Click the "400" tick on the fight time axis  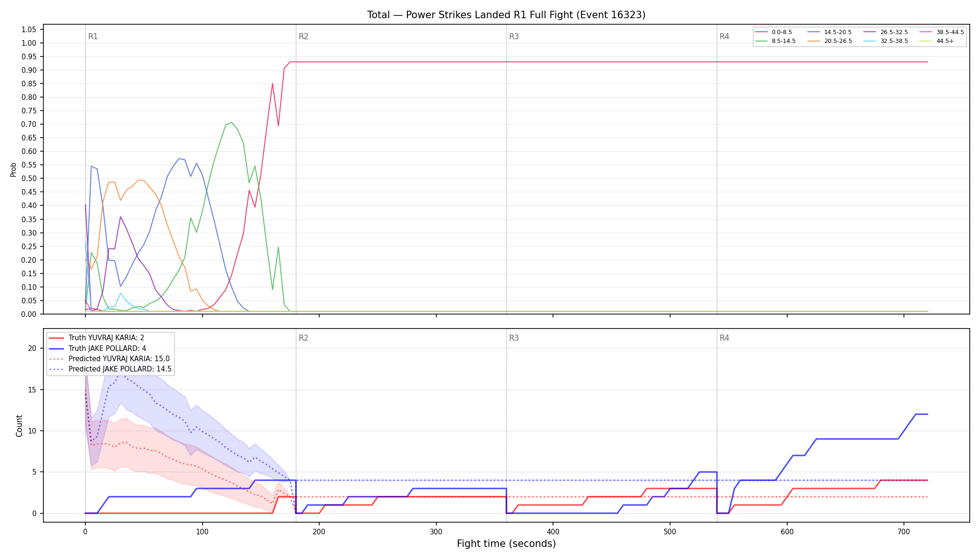pos(553,532)
